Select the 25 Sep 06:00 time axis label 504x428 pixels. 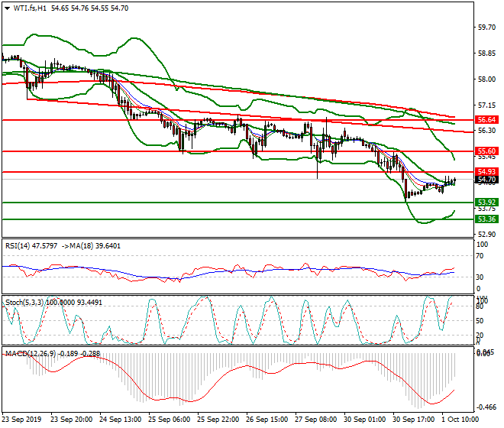tap(169, 420)
